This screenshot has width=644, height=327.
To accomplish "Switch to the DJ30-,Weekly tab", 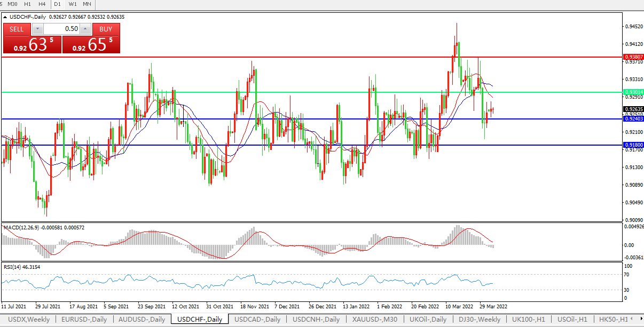I will (480, 320).
